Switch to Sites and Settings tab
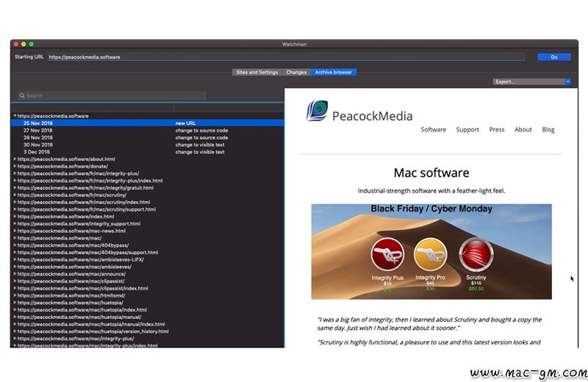This screenshot has height=382, width=588. point(257,72)
